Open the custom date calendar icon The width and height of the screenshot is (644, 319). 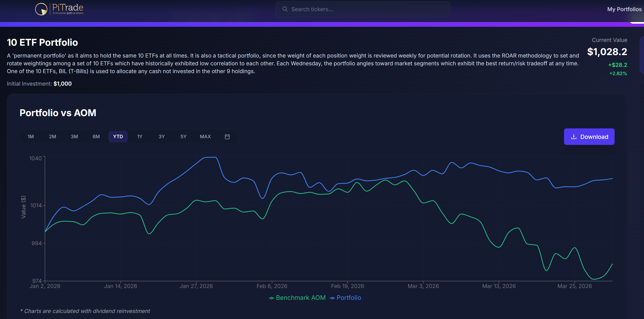click(x=227, y=137)
